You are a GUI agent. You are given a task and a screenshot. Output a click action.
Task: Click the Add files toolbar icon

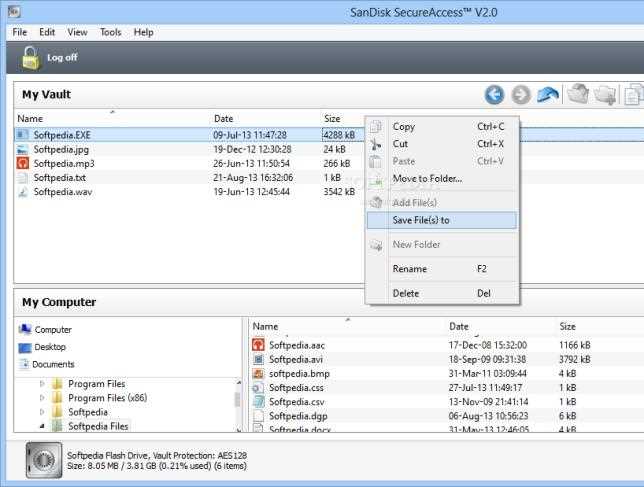[578, 94]
